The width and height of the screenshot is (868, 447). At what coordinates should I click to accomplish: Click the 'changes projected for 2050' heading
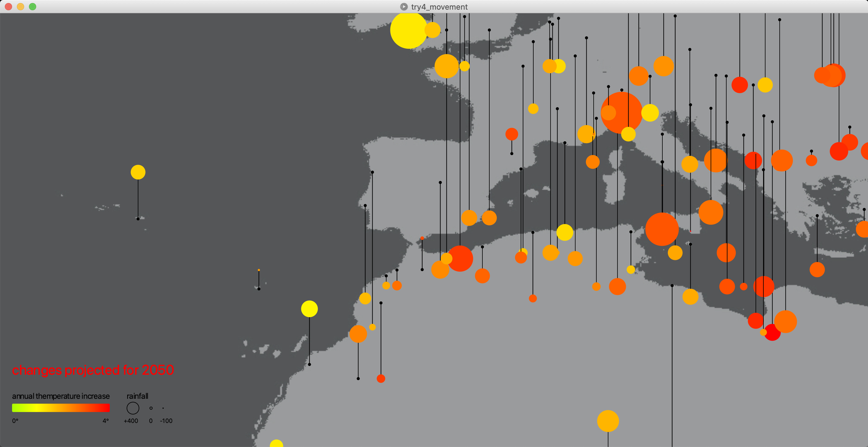coord(93,370)
